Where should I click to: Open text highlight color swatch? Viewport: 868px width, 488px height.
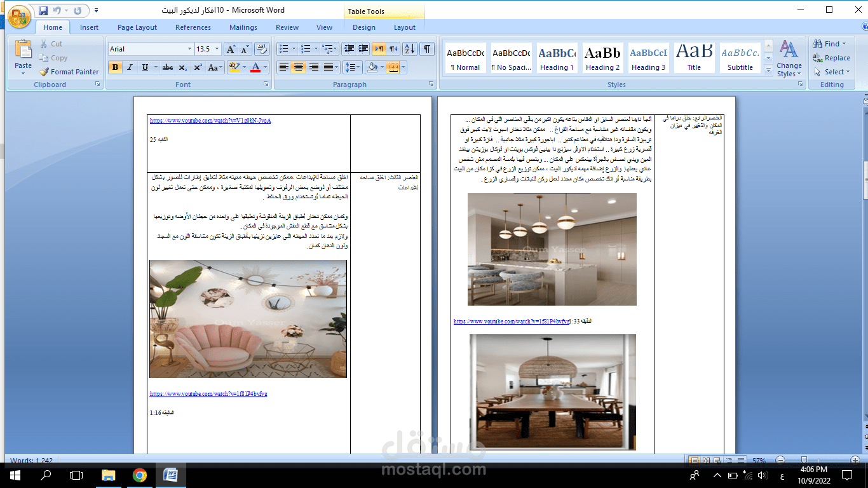[x=233, y=67]
